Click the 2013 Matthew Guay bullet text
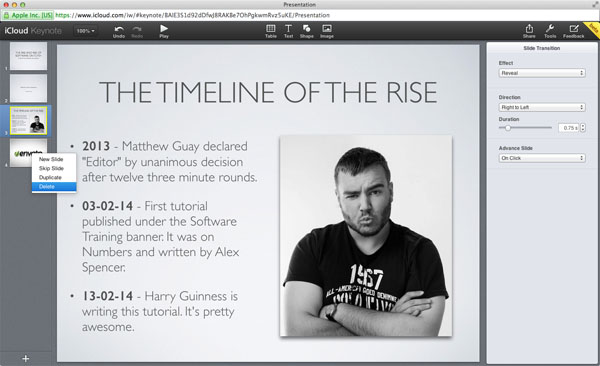The height and width of the screenshot is (366, 600). (170, 162)
